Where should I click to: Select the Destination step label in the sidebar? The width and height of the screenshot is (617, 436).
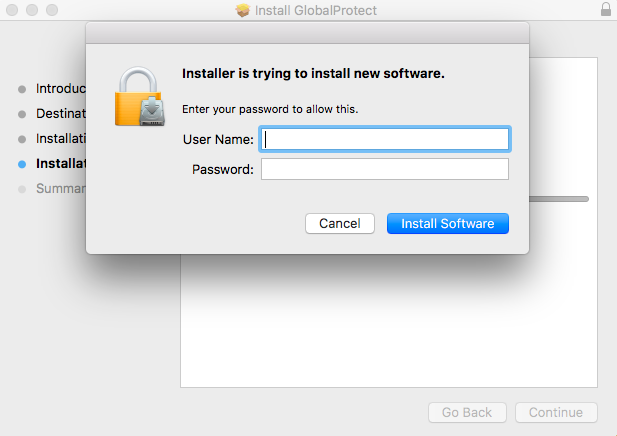click(60, 114)
